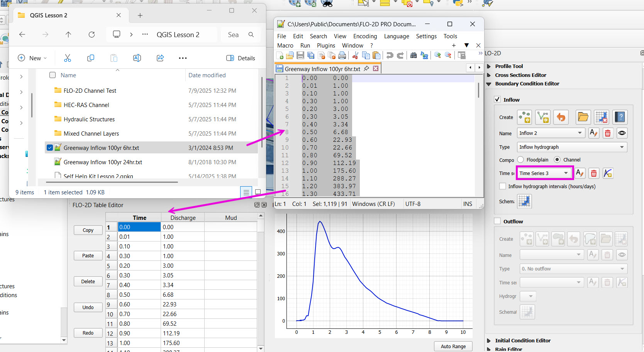This screenshot has height=352, width=644.
Task: Check the Outflow checkbox
Action: point(498,221)
